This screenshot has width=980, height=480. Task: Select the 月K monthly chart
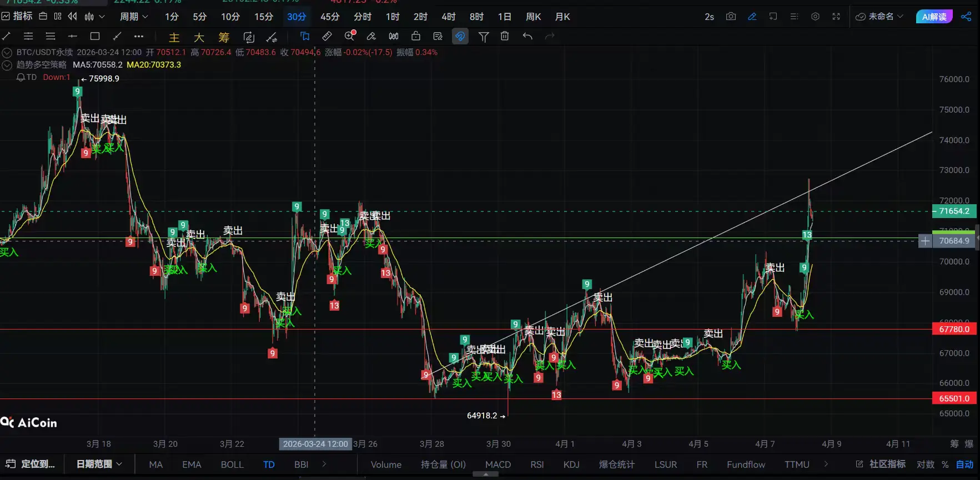(x=562, y=17)
